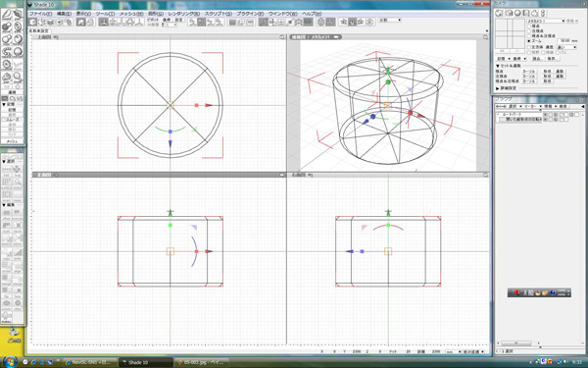This screenshot has width=588, height=368.
Task: Maximize the 透視図 perspective view pane
Action: pos(486,37)
